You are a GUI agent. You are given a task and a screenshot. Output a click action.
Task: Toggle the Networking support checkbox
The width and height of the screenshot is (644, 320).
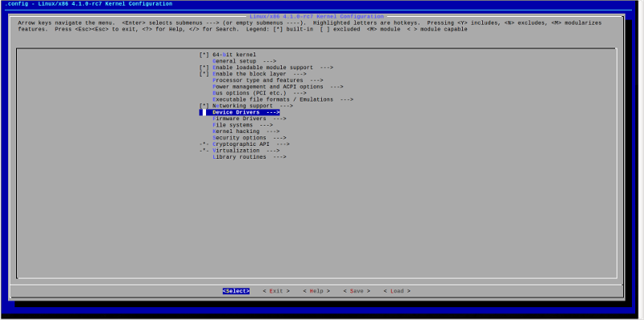pos(204,106)
